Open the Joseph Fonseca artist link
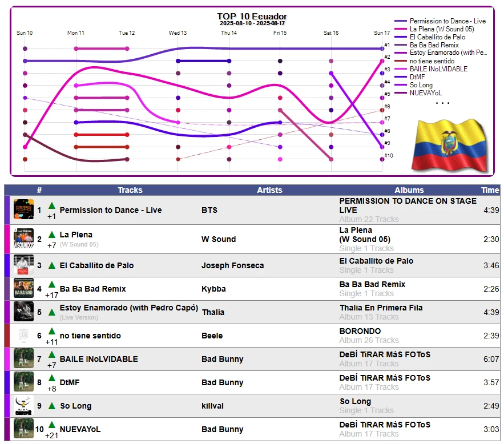Screen dimensions: 504x444 coord(233,265)
